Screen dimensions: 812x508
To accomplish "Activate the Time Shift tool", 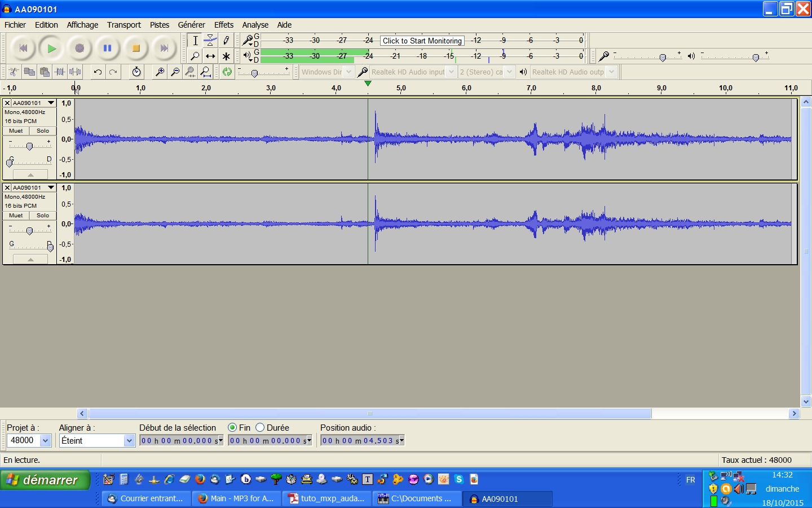I will [210, 56].
